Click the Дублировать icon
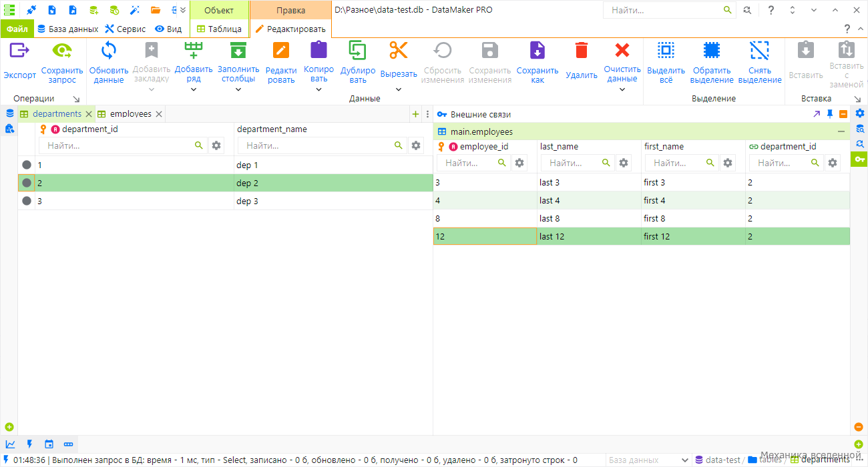 pyautogui.click(x=358, y=51)
